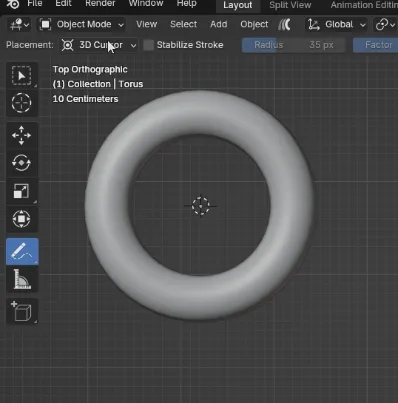Select the Move tool
Image resolution: width=398 pixels, height=403 pixels.
[22, 135]
